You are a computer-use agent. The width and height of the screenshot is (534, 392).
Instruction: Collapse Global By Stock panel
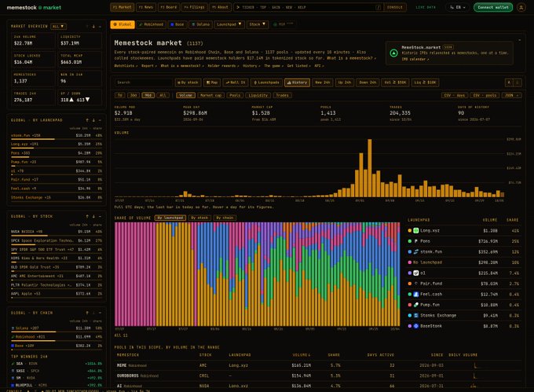coord(100,216)
